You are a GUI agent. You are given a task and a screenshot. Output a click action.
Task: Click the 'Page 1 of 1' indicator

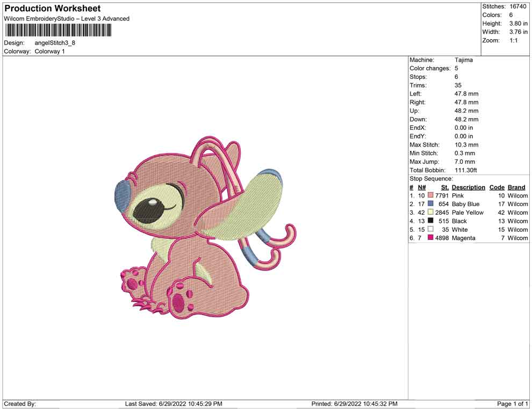point(512,404)
